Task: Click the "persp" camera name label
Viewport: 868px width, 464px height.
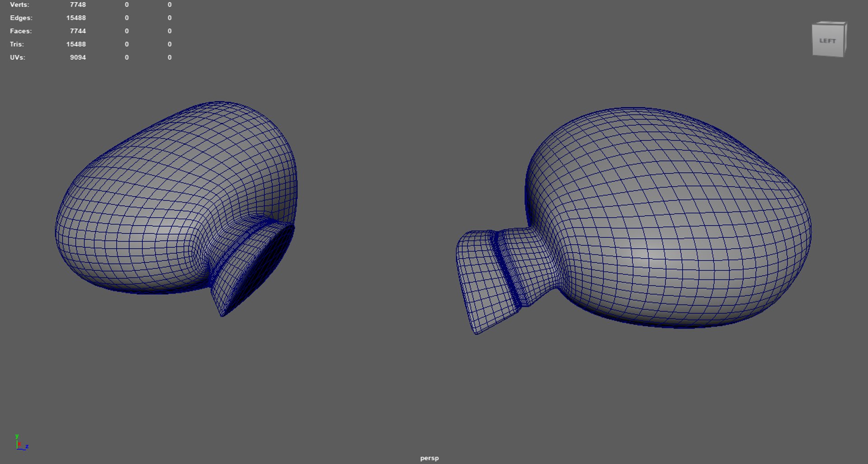Action: [429, 458]
